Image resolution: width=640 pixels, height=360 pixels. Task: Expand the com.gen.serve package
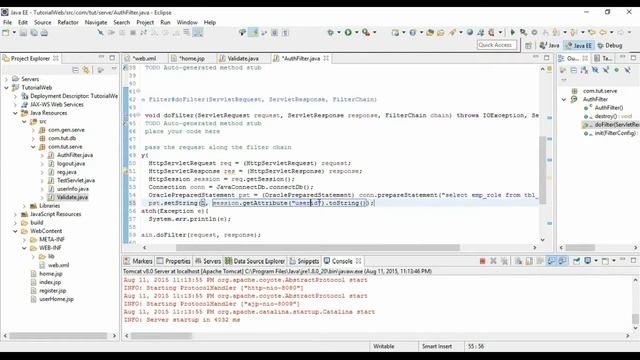click(x=33, y=130)
